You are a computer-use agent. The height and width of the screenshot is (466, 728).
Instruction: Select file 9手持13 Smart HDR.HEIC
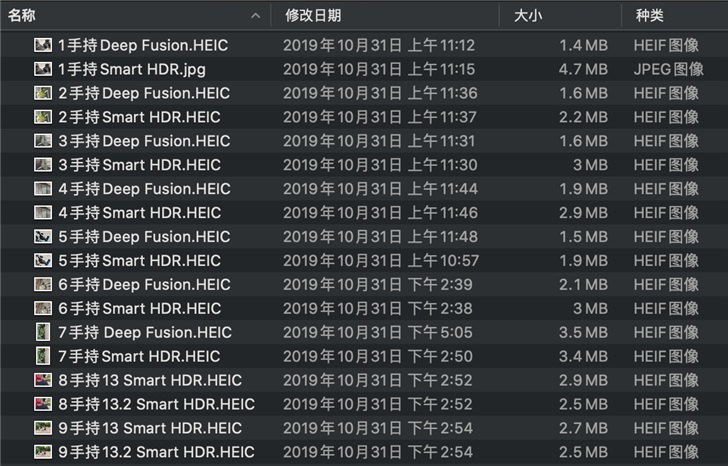(150, 428)
